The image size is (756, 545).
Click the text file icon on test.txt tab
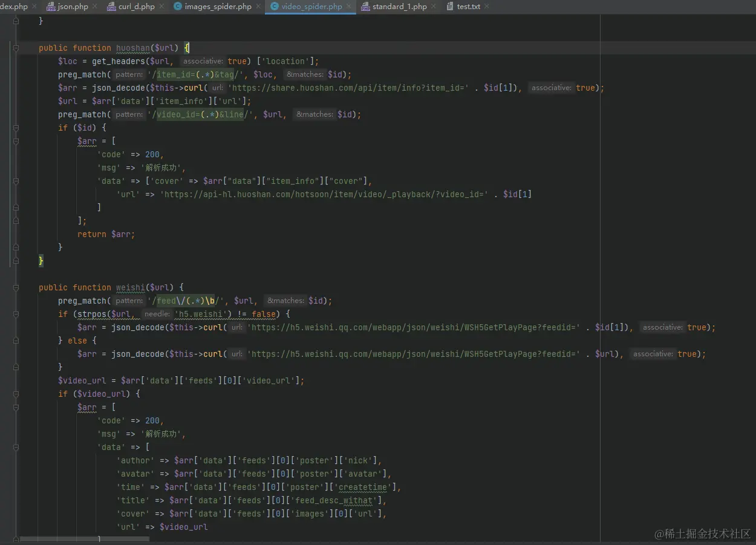pos(450,7)
